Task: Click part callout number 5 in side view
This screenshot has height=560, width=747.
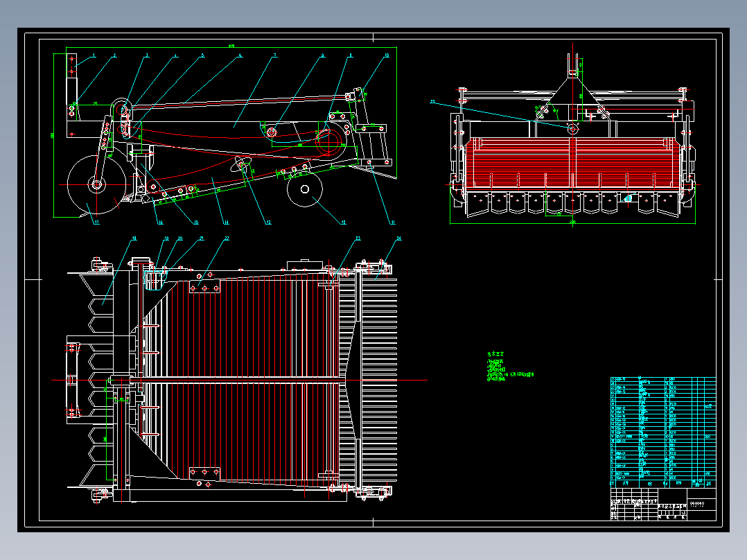Action: pyautogui.click(x=202, y=55)
